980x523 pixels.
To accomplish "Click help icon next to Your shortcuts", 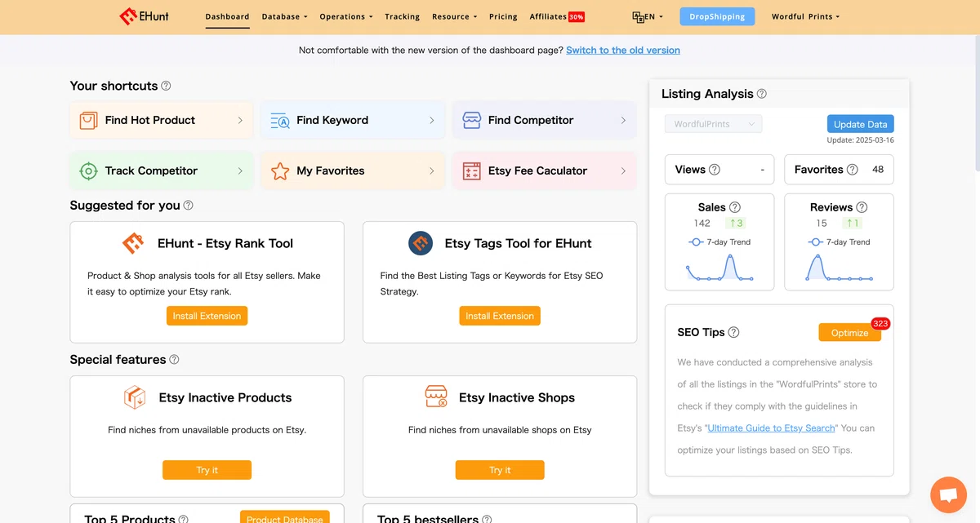I will 167,86.
